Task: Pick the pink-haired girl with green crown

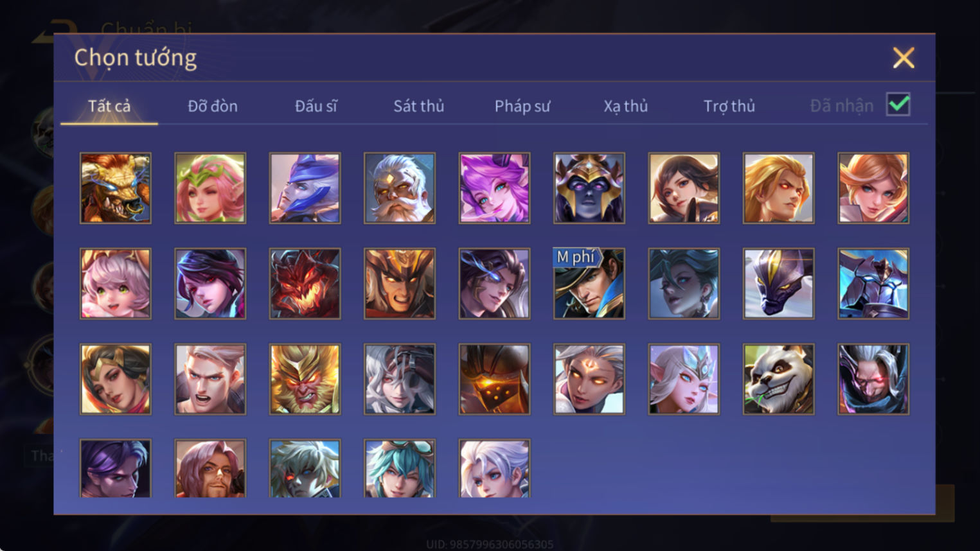Action: point(210,188)
